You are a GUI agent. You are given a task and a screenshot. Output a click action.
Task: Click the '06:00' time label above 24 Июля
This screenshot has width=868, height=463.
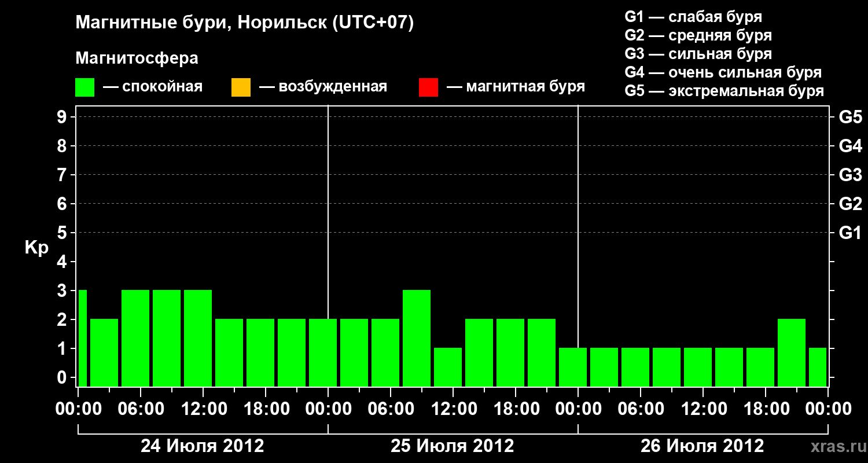coord(141,409)
